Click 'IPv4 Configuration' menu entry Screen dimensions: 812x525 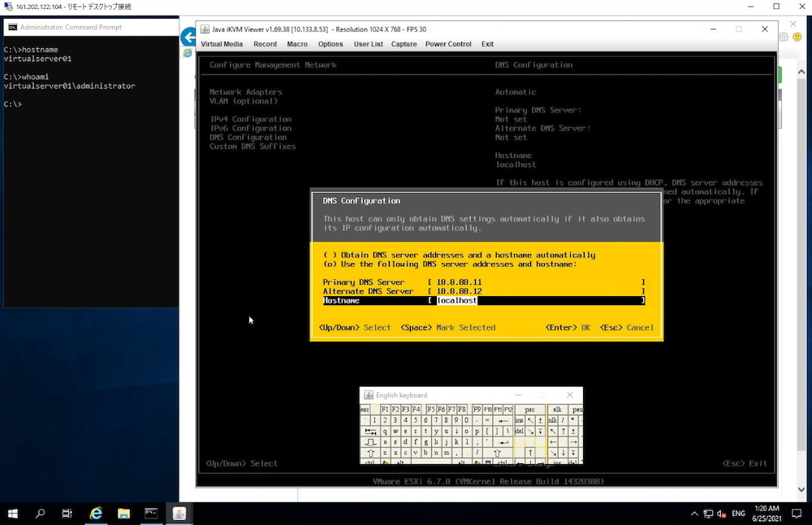coord(251,119)
